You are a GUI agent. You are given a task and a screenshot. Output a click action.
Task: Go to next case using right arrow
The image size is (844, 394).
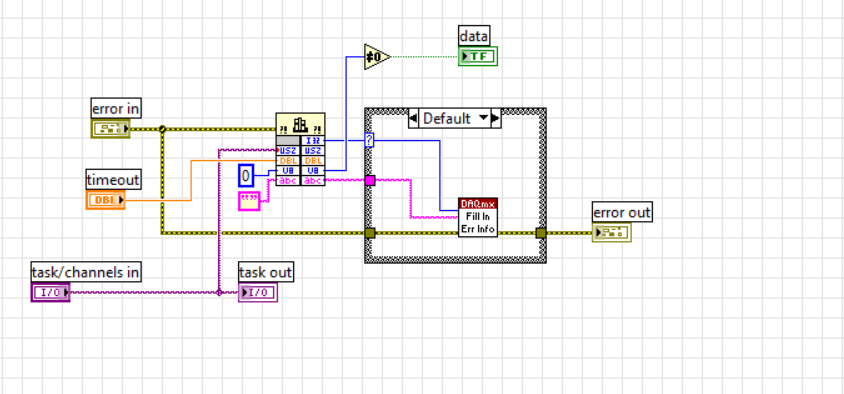[x=496, y=118]
